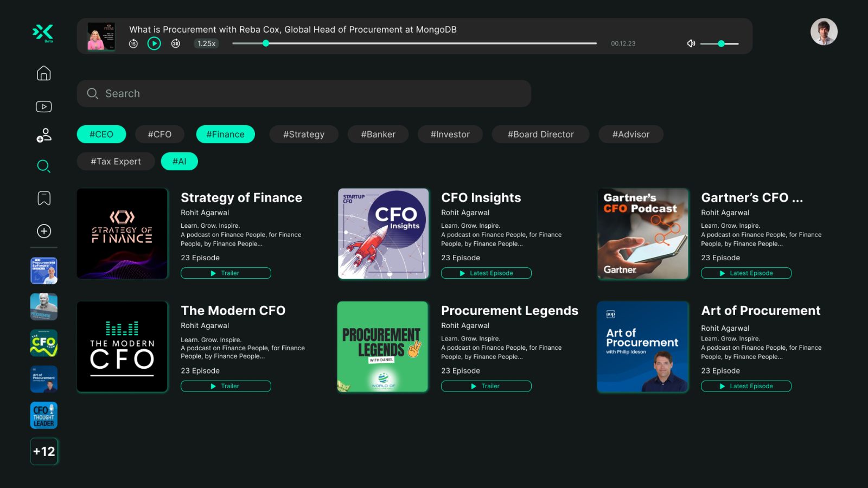Rewind 15 seconds in player
The image size is (868, 488).
coord(133,43)
